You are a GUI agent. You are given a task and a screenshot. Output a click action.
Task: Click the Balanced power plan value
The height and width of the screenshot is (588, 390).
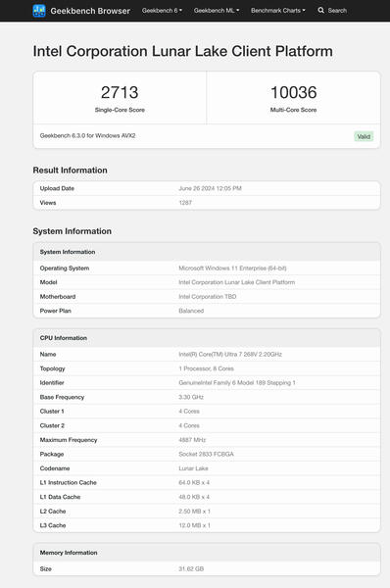coord(191,311)
